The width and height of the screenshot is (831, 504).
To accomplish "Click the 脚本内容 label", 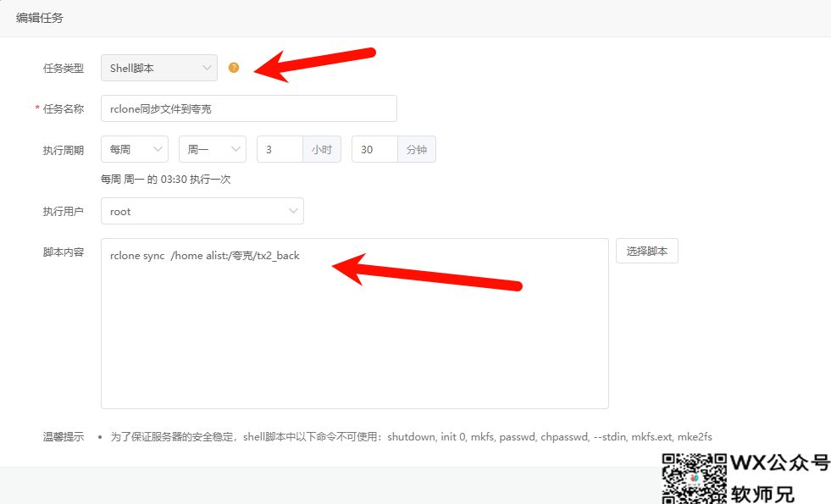I will tap(63, 252).
